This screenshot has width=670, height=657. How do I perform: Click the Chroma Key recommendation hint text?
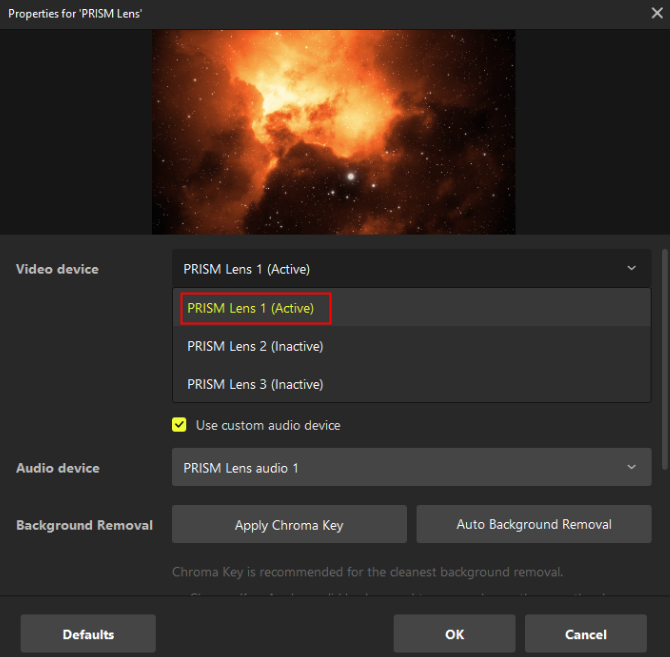pos(368,573)
